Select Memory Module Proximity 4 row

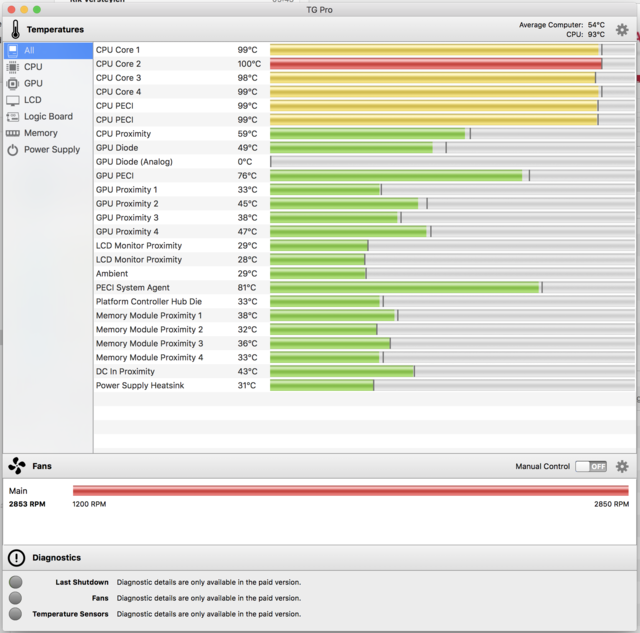(x=364, y=358)
